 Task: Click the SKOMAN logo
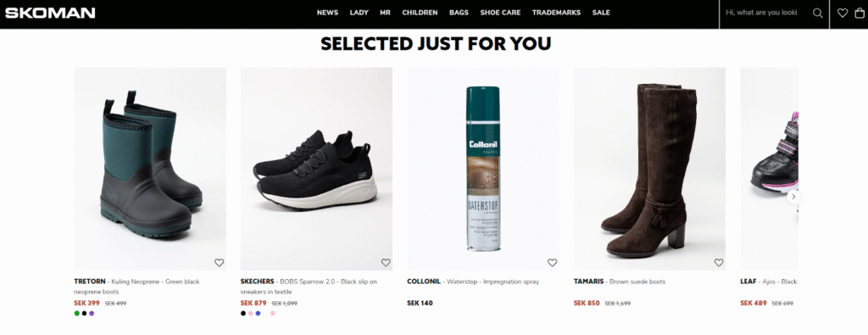[x=50, y=13]
